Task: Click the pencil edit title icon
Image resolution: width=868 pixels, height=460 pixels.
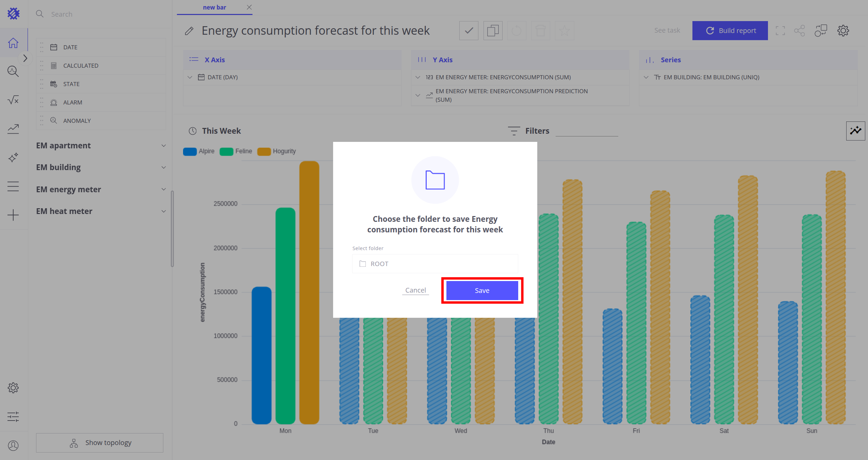Action: (189, 31)
